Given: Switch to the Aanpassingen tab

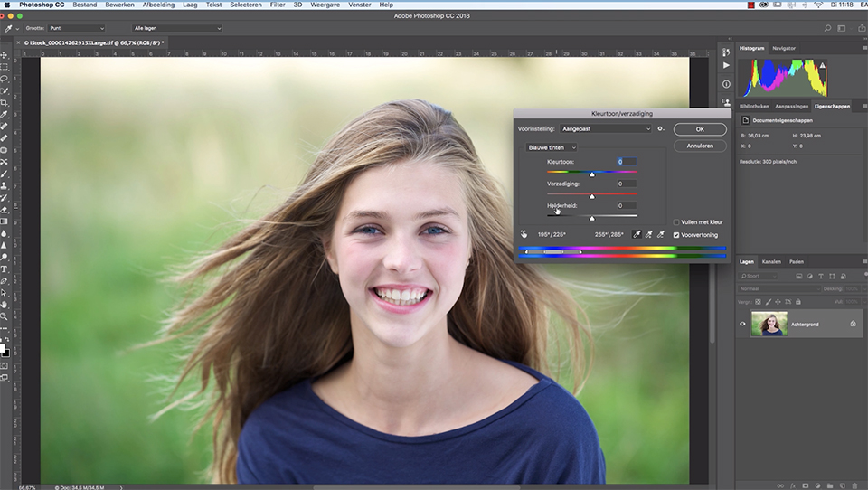Looking at the screenshot, I should [x=792, y=107].
